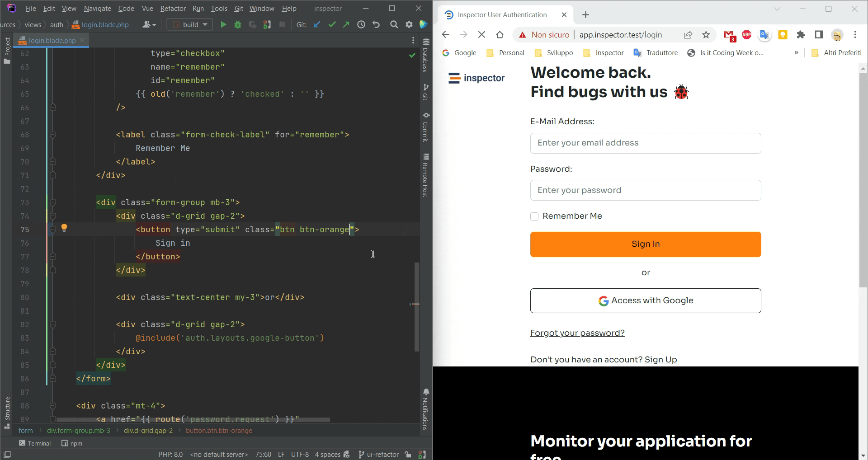
Task: Click the Git update project arrow
Action: click(317, 24)
